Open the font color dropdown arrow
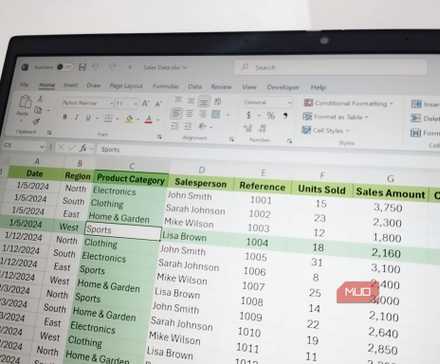The height and width of the screenshot is (364, 440). [157, 119]
